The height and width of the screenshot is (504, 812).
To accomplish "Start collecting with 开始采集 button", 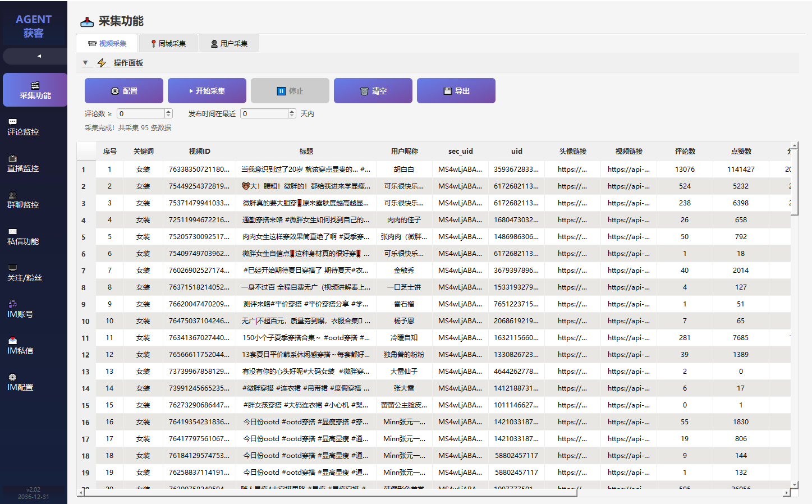I will (x=207, y=91).
